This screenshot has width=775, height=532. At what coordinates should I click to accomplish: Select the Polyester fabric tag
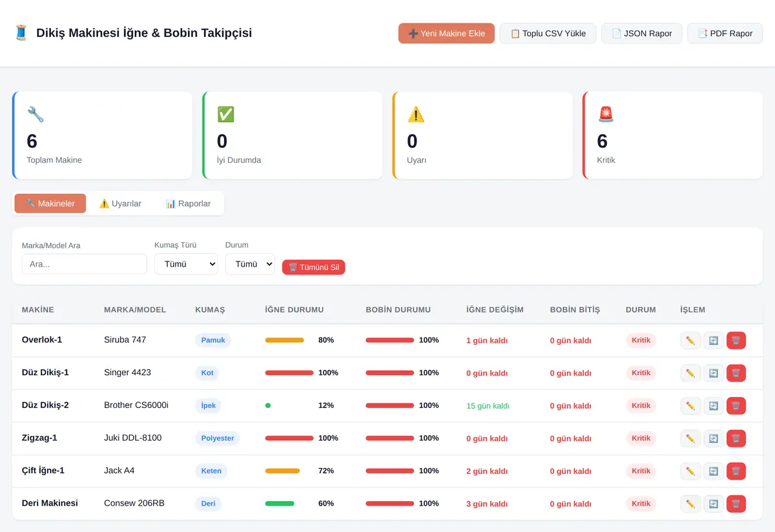218,438
